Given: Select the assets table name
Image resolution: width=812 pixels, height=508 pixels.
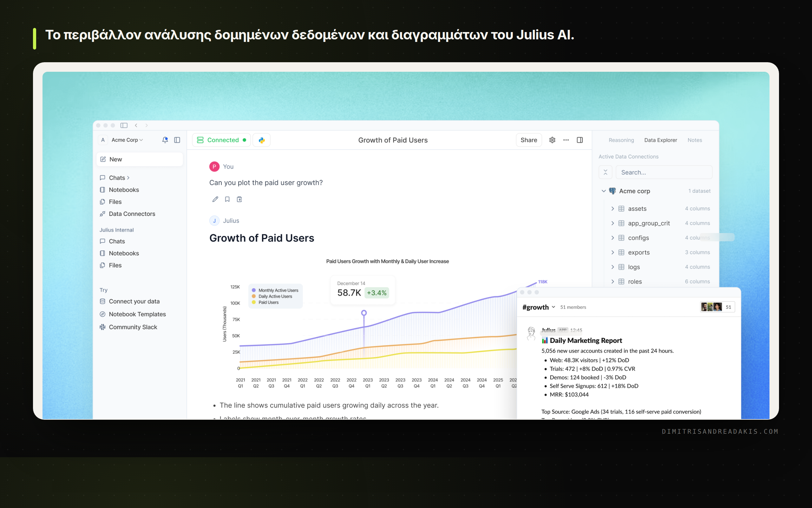Looking at the screenshot, I should tap(637, 209).
